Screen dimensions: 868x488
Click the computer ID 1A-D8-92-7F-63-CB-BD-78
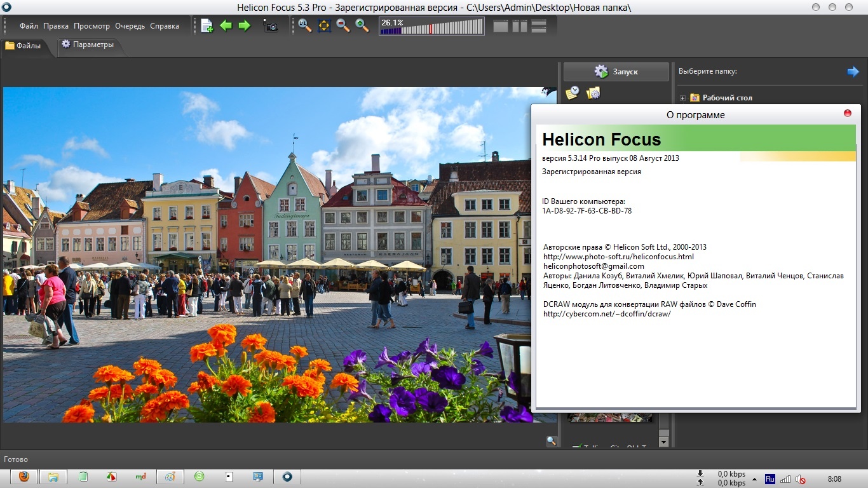[587, 211]
